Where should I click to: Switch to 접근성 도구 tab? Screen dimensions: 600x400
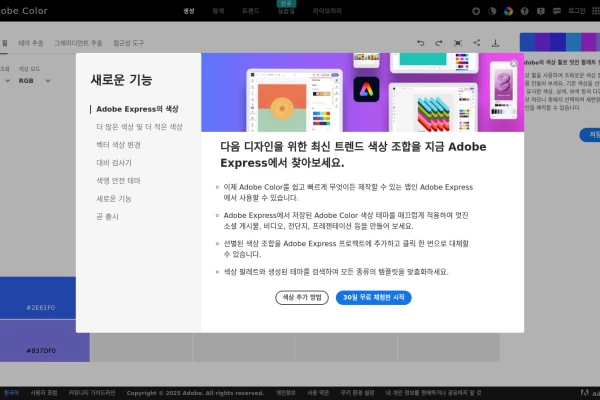point(129,43)
